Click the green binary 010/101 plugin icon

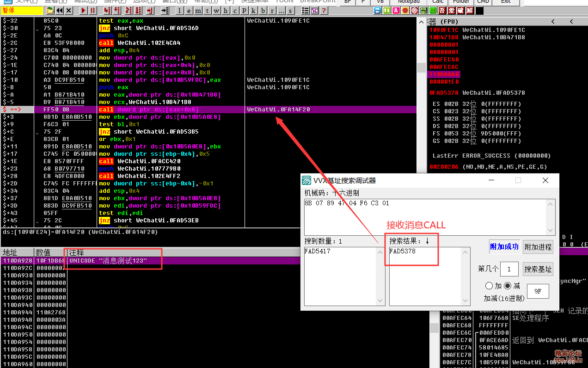(x=423, y=10)
